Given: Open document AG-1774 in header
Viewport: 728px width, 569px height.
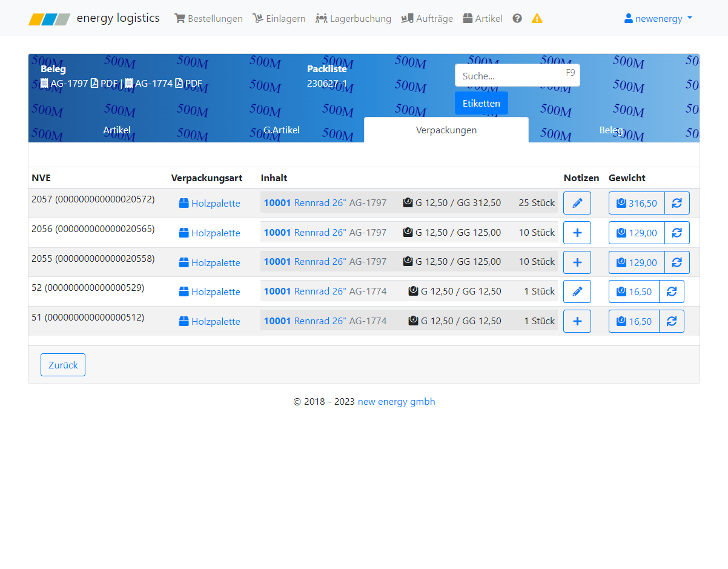Looking at the screenshot, I should click(148, 83).
